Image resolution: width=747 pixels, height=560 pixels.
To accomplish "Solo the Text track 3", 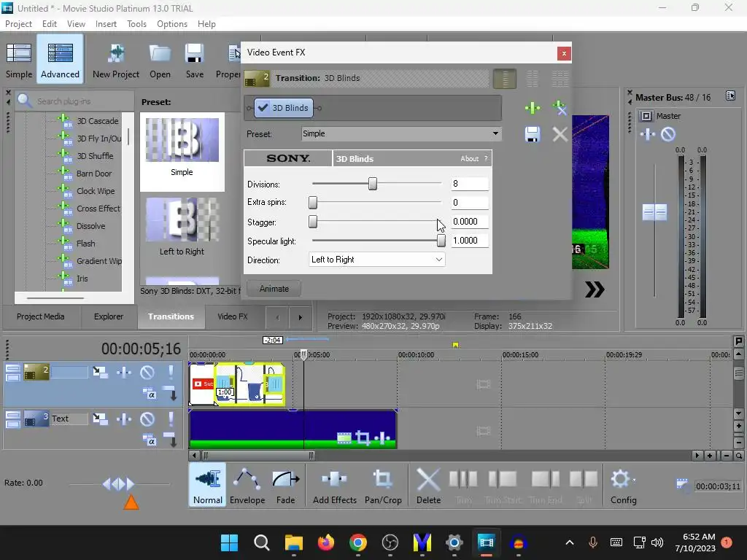I will [x=171, y=419].
